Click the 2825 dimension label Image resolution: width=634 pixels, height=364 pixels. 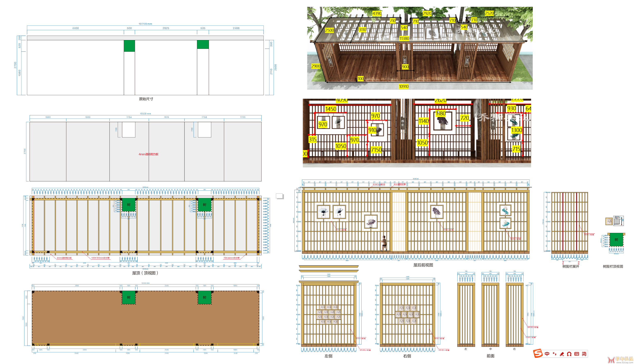tap(166, 28)
